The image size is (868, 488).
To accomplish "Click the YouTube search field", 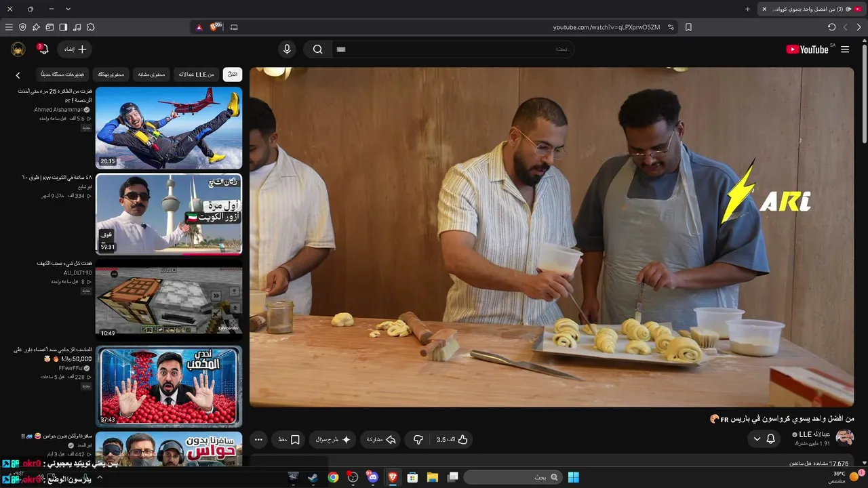I will 452,49.
